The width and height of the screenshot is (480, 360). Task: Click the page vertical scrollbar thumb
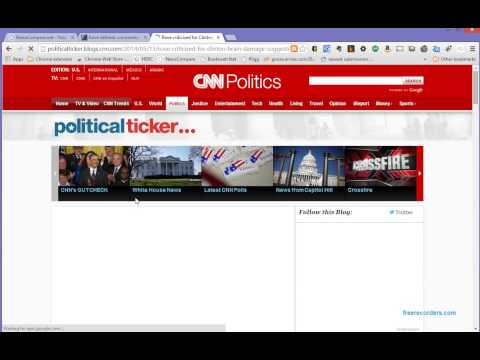point(476,87)
